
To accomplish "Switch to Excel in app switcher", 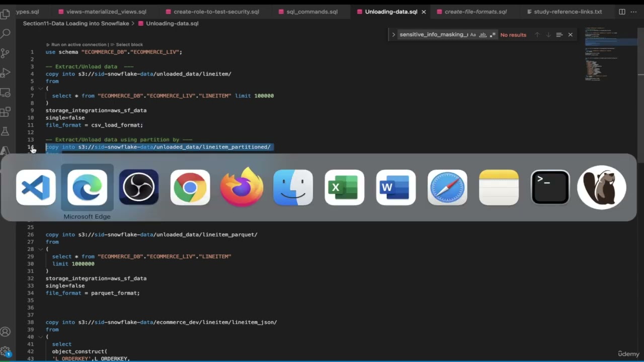I will [345, 188].
